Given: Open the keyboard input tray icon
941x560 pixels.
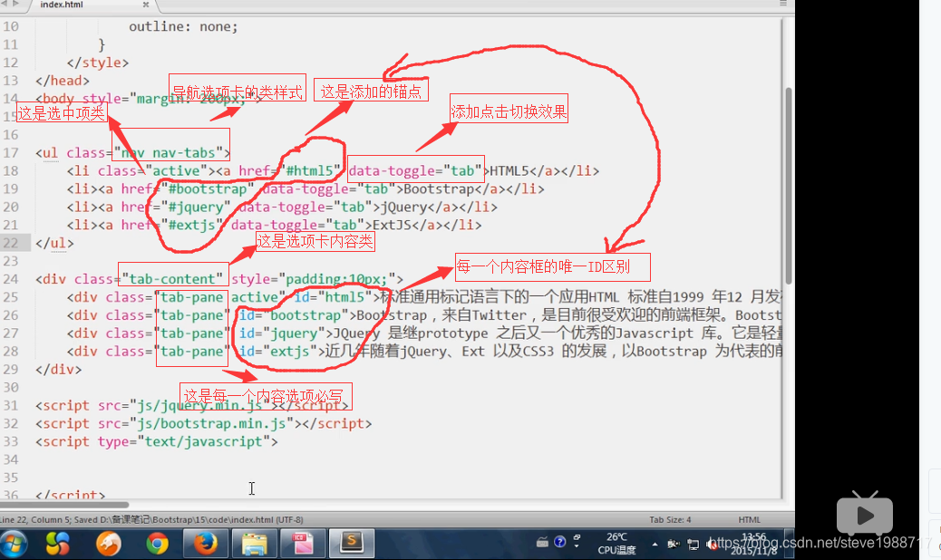Looking at the screenshot, I should 542,542.
